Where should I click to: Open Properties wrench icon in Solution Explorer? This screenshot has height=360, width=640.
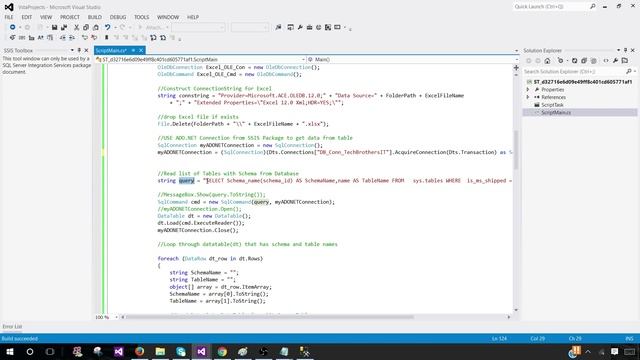coord(616,61)
